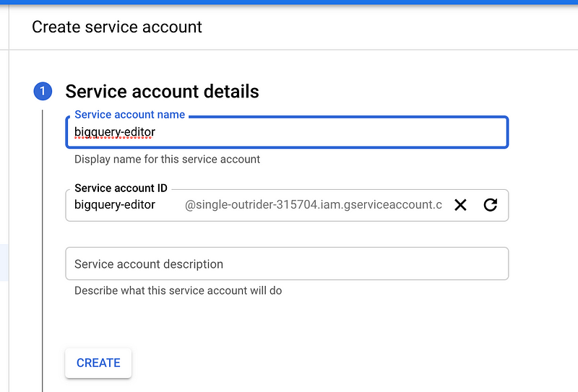Select the Service account details step heading

[162, 92]
